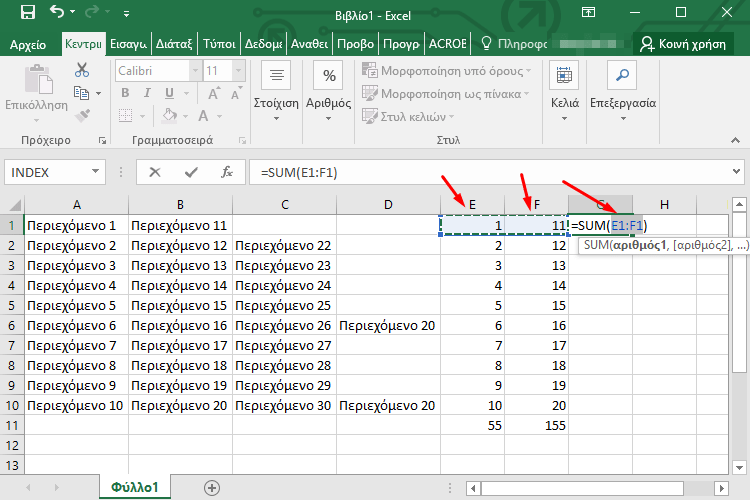Click the Fill Color bucket icon

pyautogui.click(x=169, y=115)
